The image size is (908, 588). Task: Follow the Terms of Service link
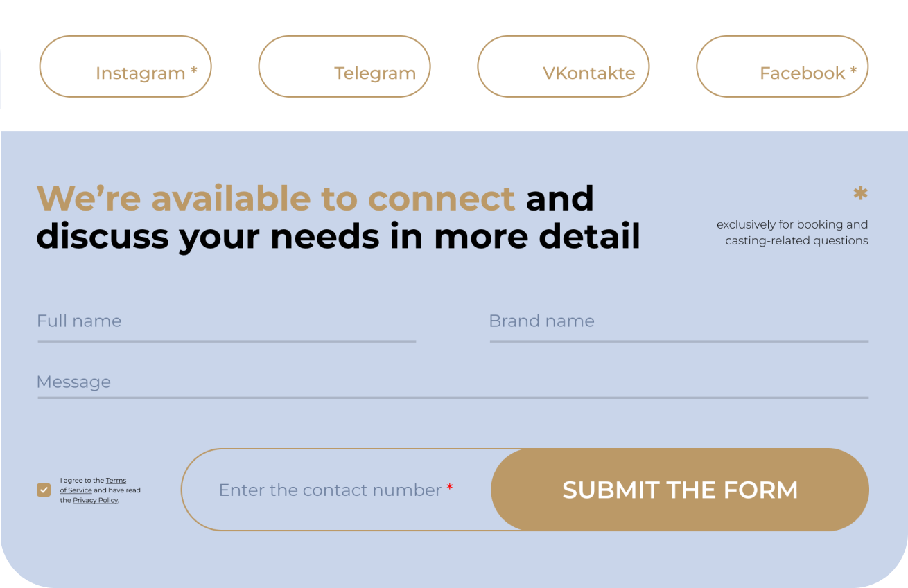[x=116, y=481]
